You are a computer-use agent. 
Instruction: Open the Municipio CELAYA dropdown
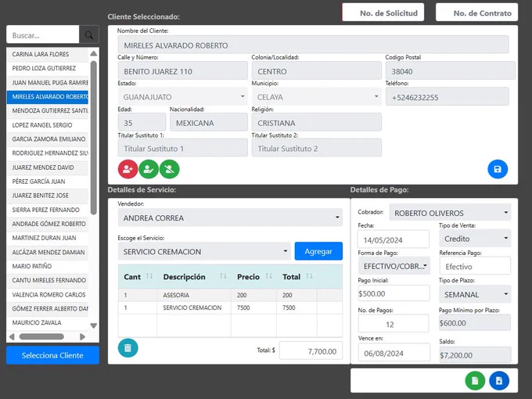pos(317,97)
